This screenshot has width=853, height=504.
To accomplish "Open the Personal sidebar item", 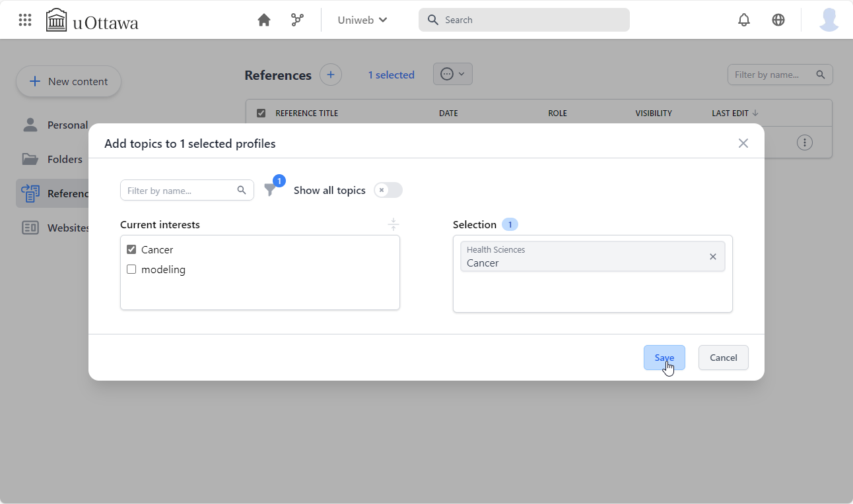I will click(55, 125).
